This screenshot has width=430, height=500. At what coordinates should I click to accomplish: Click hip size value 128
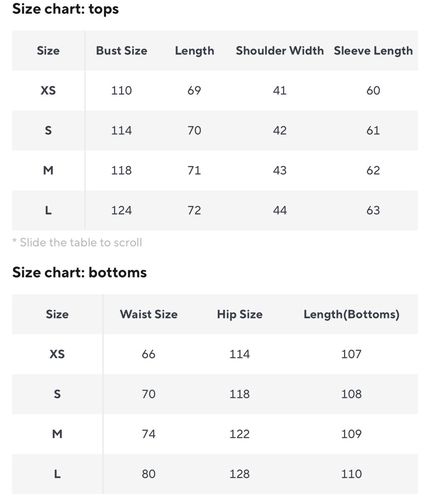239,474
